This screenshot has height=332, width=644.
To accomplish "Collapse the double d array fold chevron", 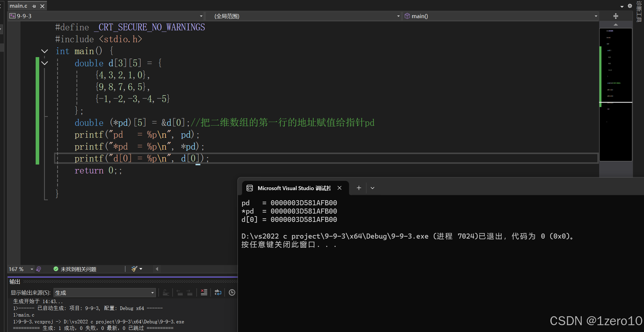I will tap(45, 63).
